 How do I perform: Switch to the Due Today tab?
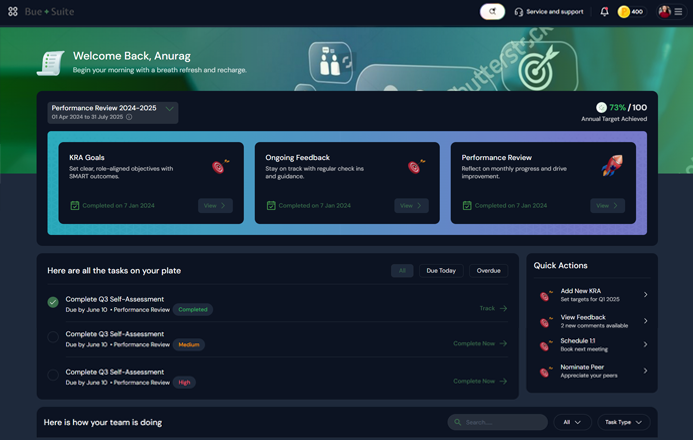click(x=440, y=270)
